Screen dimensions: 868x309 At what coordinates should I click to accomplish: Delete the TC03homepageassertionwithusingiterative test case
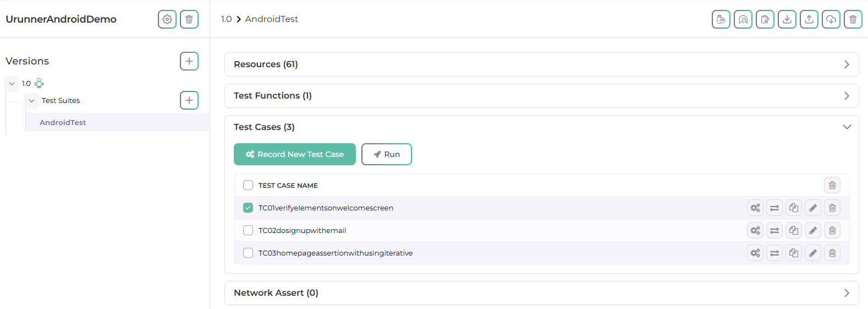point(832,253)
